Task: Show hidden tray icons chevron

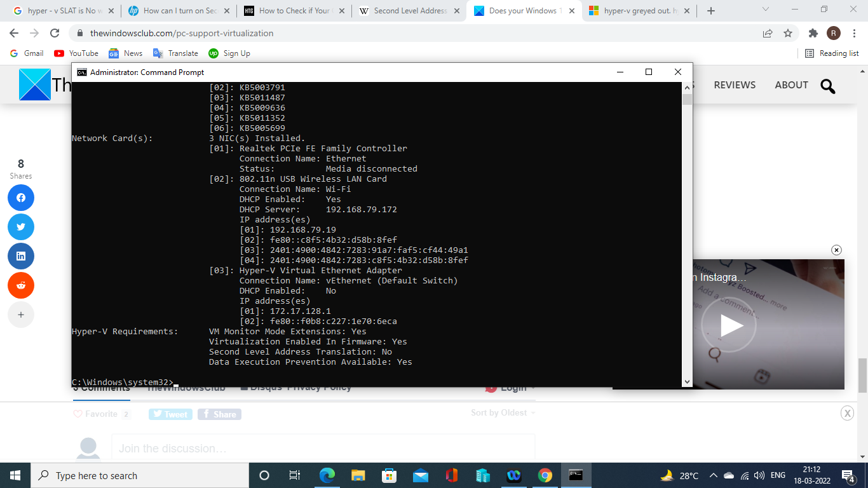Action: tap(714, 475)
